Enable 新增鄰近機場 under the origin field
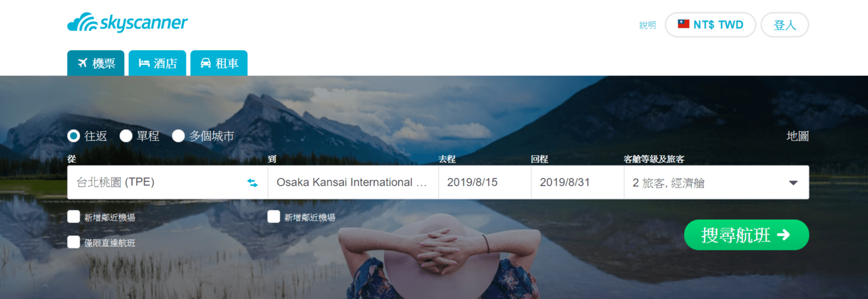Viewport: 868px width, 299px height. point(74,216)
